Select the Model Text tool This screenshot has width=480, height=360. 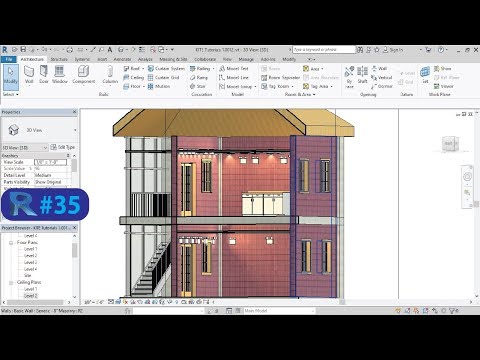tap(234, 68)
